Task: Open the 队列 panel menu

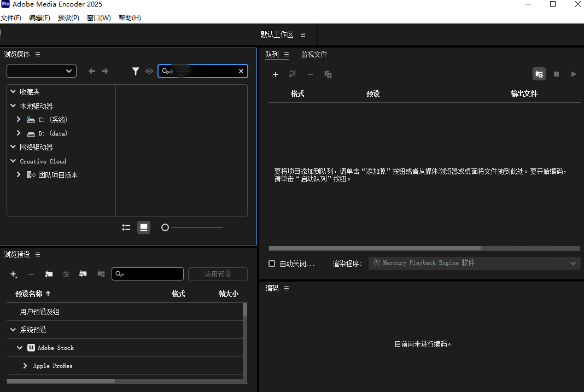Action: [287, 54]
